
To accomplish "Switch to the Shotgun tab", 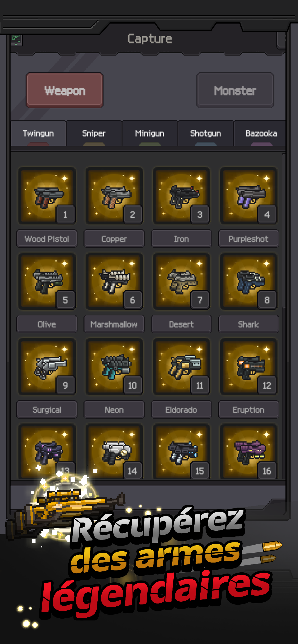I will coord(206,133).
